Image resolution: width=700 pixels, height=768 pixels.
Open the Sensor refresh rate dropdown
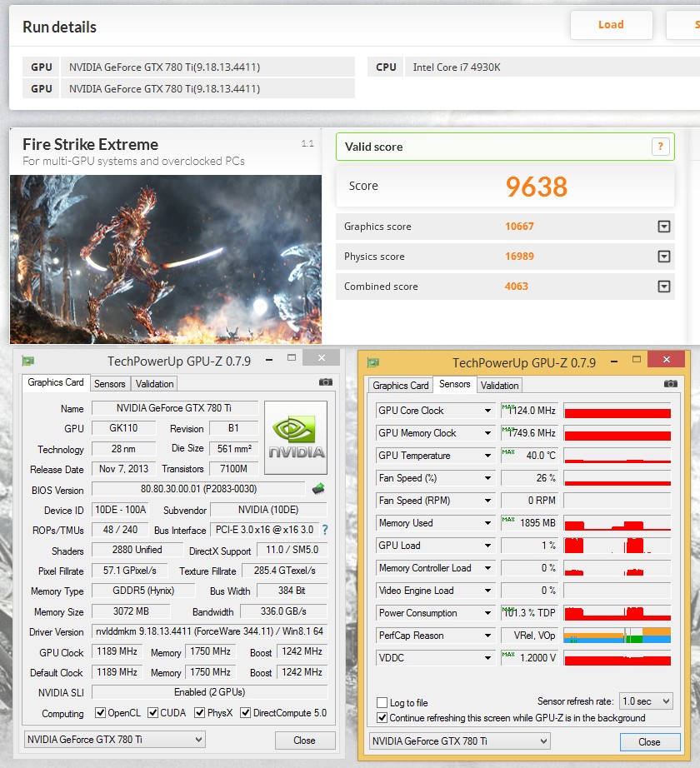646,701
